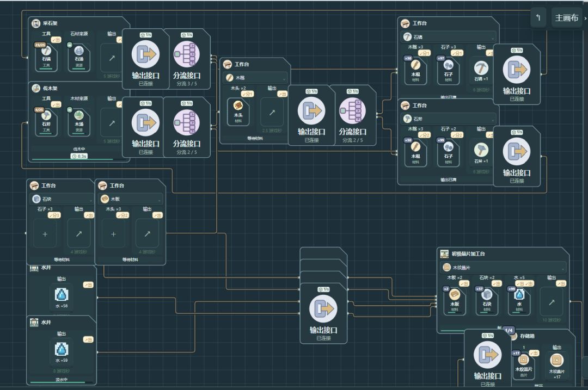
Task: Click the 输出接口 icon beside 采石架
Action: [145, 54]
